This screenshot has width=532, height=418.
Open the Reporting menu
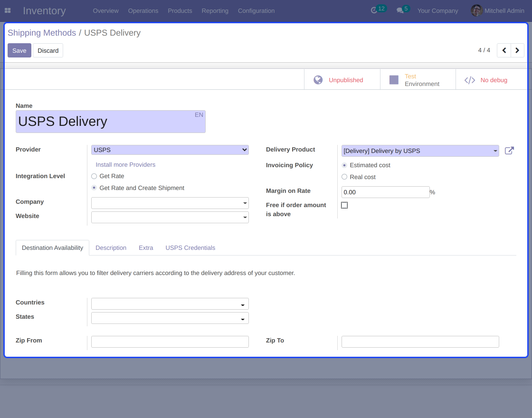click(215, 10)
